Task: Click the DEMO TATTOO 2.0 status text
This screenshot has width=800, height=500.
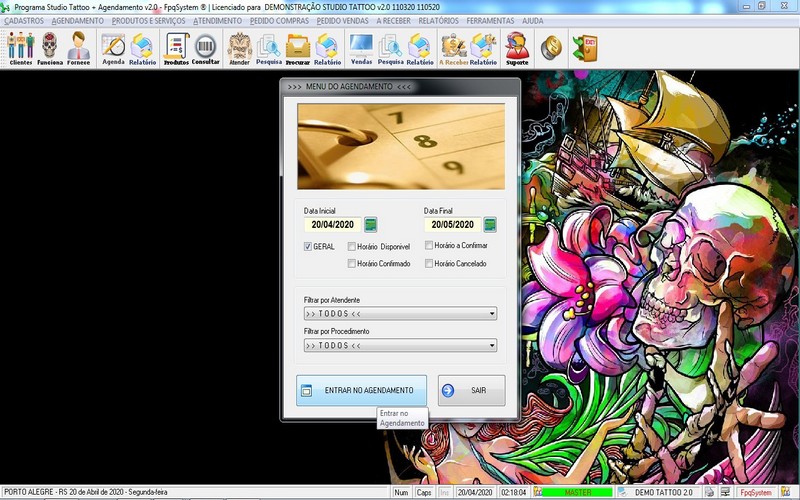Action: click(x=664, y=492)
